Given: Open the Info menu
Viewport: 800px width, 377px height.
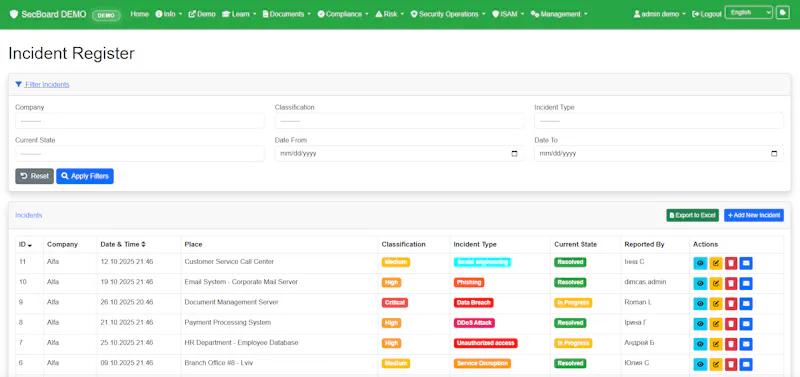Looking at the screenshot, I should click(x=168, y=14).
